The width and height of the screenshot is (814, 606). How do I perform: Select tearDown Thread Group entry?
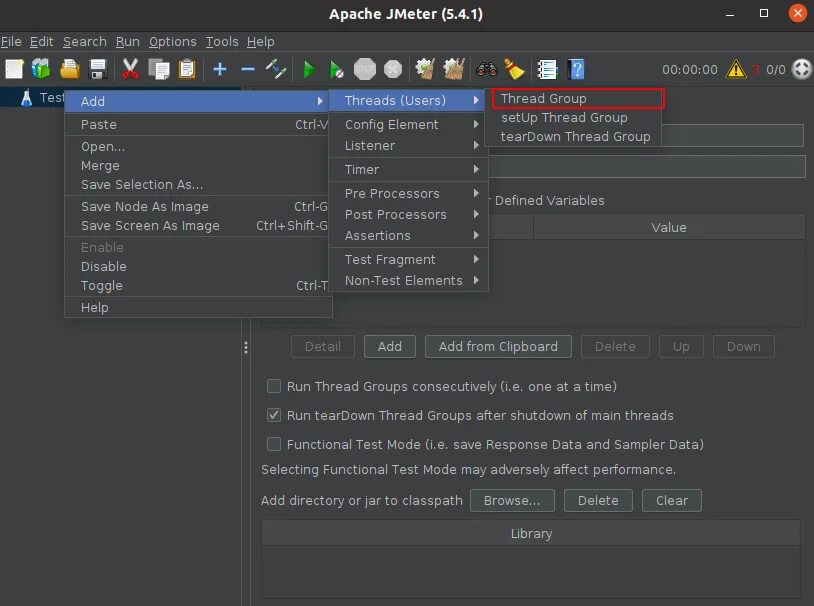[x=574, y=137]
